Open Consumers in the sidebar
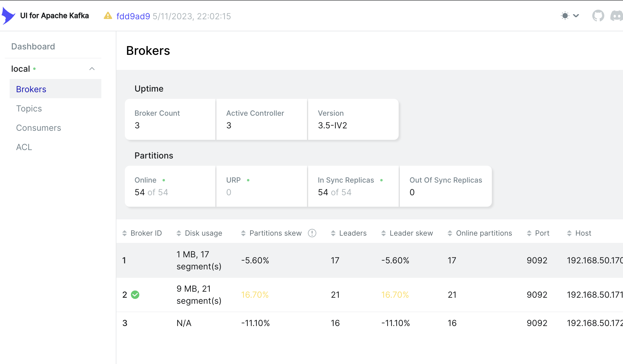Image resolution: width=623 pixels, height=364 pixels. pos(39,128)
